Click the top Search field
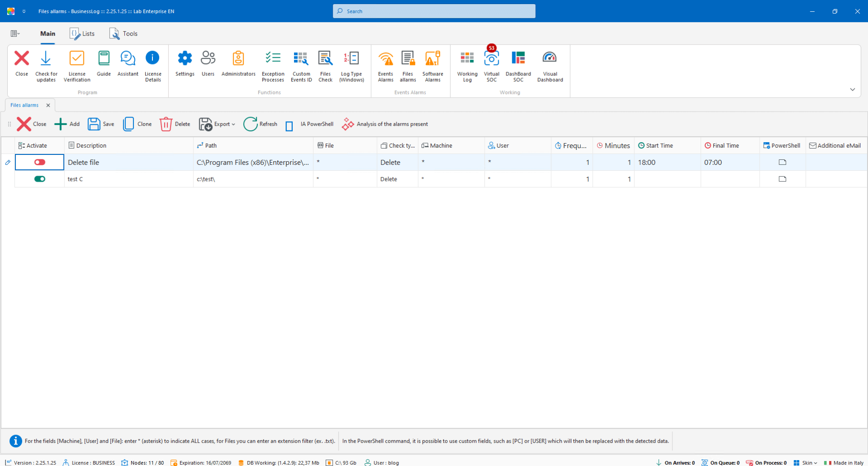Image resolution: width=868 pixels, height=466 pixels. tap(434, 11)
